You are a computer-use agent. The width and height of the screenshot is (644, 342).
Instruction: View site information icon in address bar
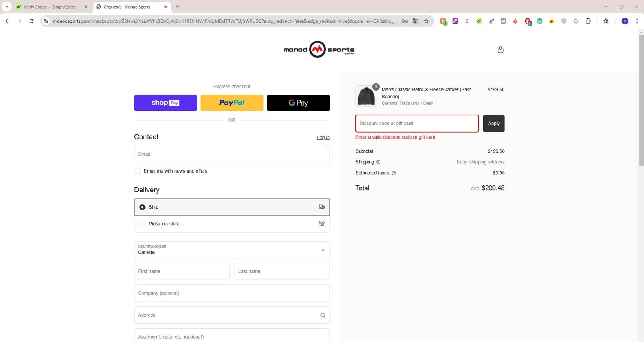pos(46,21)
